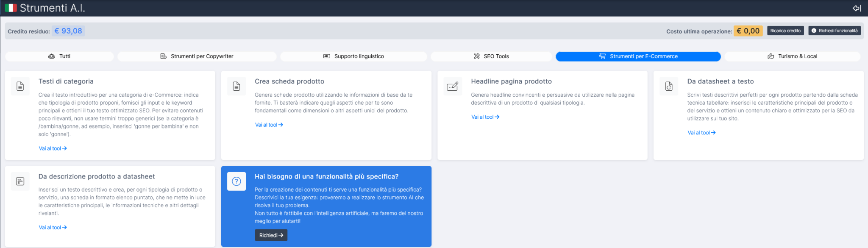
Task: Click the Testi di categoria title
Action: click(x=66, y=81)
